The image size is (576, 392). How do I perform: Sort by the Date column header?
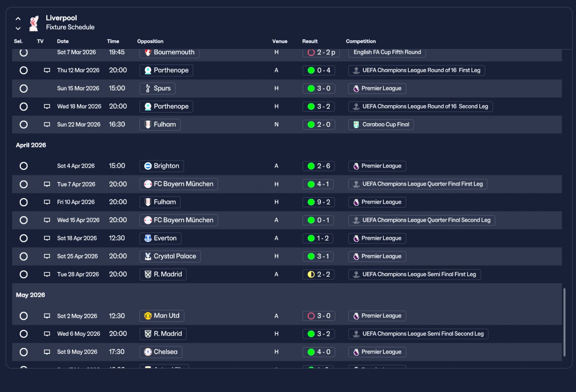click(63, 41)
